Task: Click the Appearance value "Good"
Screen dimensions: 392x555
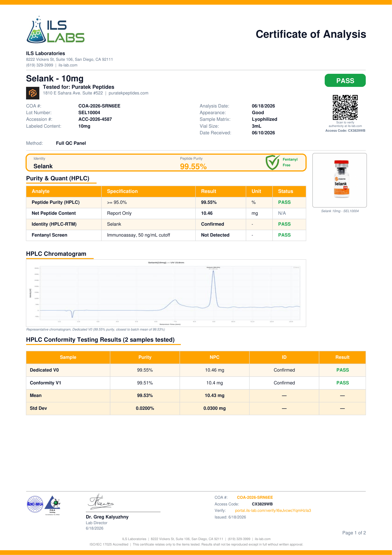Action: (258, 113)
